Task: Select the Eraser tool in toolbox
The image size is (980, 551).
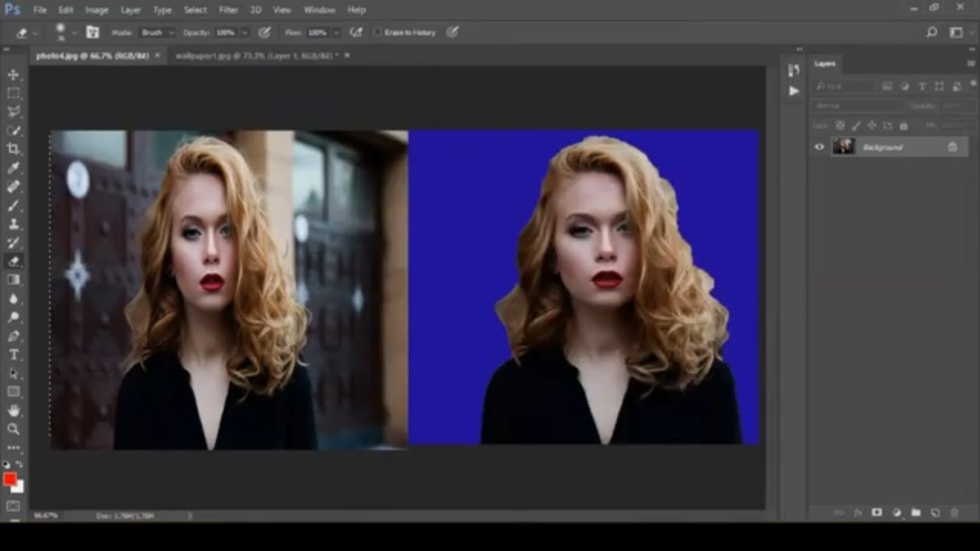Action: (13, 262)
